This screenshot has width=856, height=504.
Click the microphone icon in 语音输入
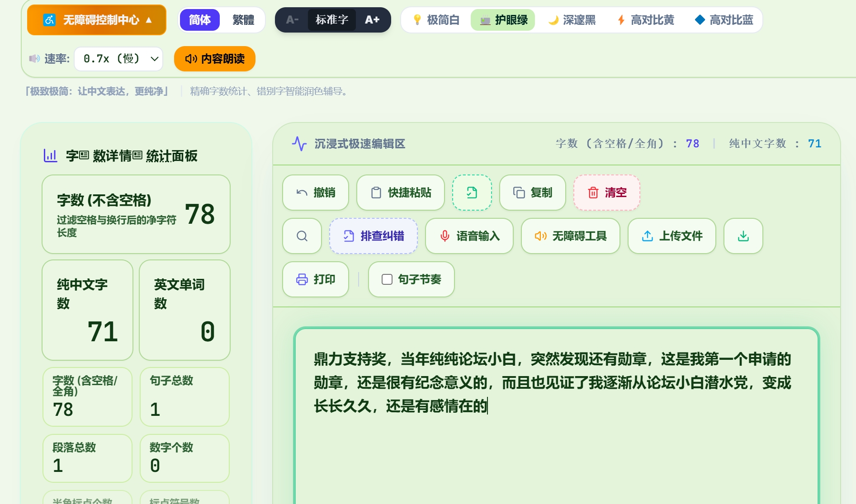(445, 236)
